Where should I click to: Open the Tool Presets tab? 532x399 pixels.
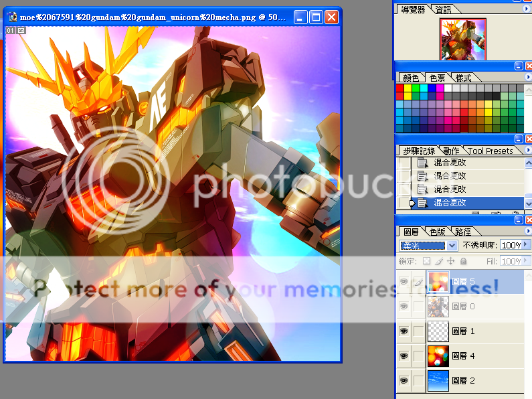click(490, 151)
